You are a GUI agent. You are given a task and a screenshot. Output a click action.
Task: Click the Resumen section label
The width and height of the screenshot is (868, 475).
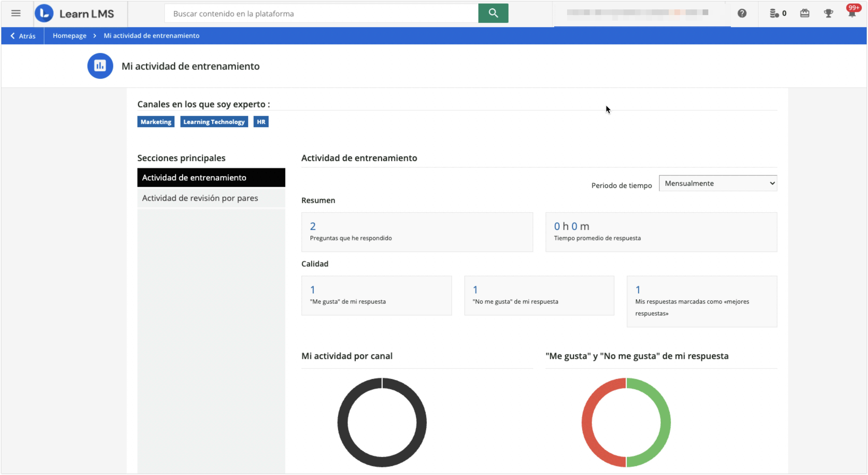318,200
